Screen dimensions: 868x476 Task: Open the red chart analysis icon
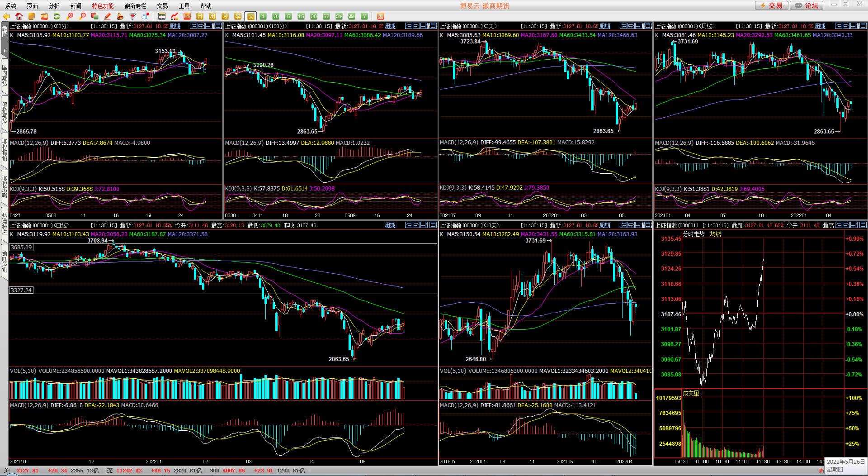pyautogui.click(x=175, y=16)
